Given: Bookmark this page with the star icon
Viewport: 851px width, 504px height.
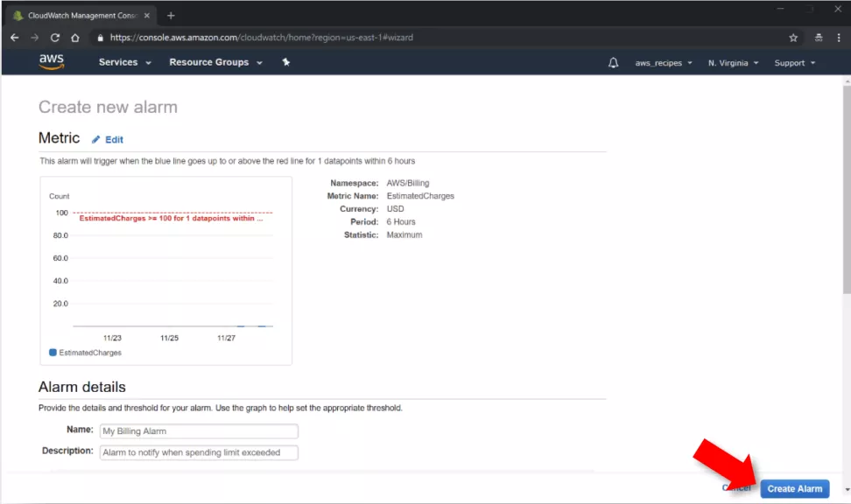Looking at the screenshot, I should [793, 38].
